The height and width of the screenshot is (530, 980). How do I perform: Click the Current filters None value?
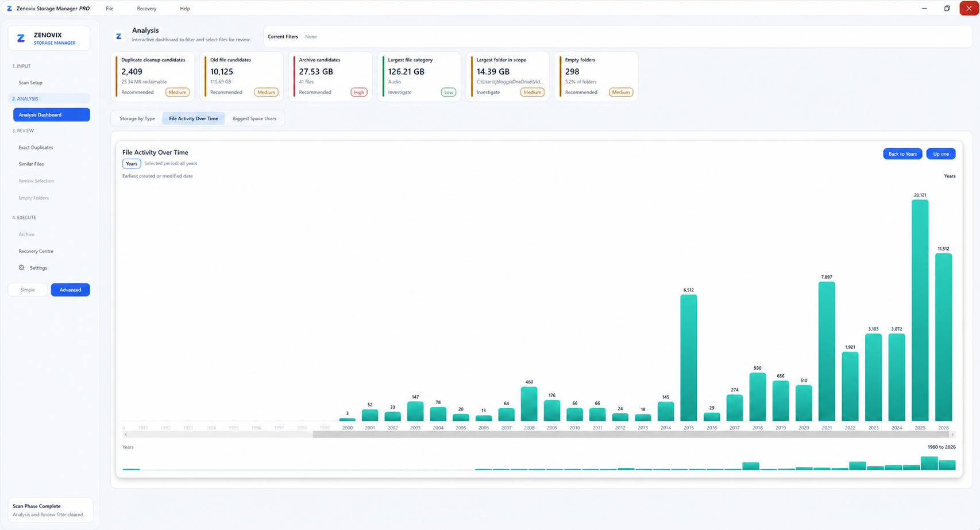pyautogui.click(x=311, y=37)
